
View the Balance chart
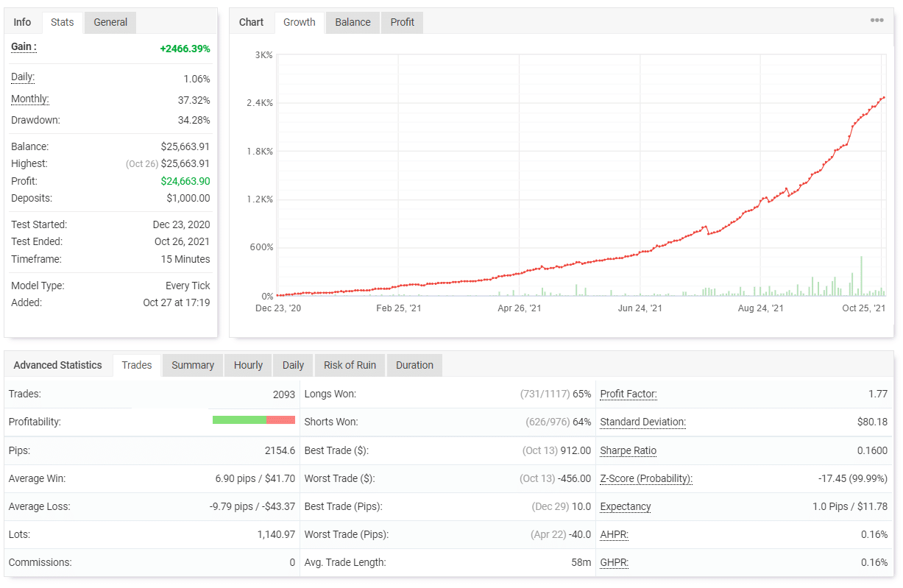(x=352, y=22)
